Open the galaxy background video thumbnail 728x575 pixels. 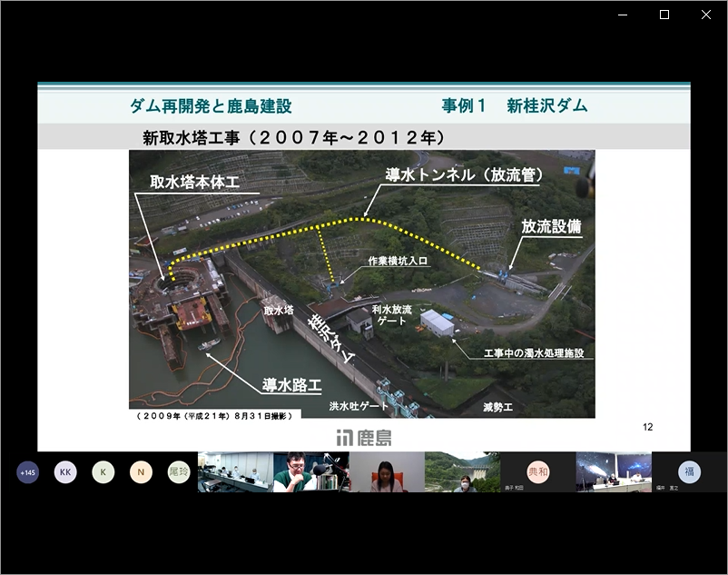click(x=614, y=472)
